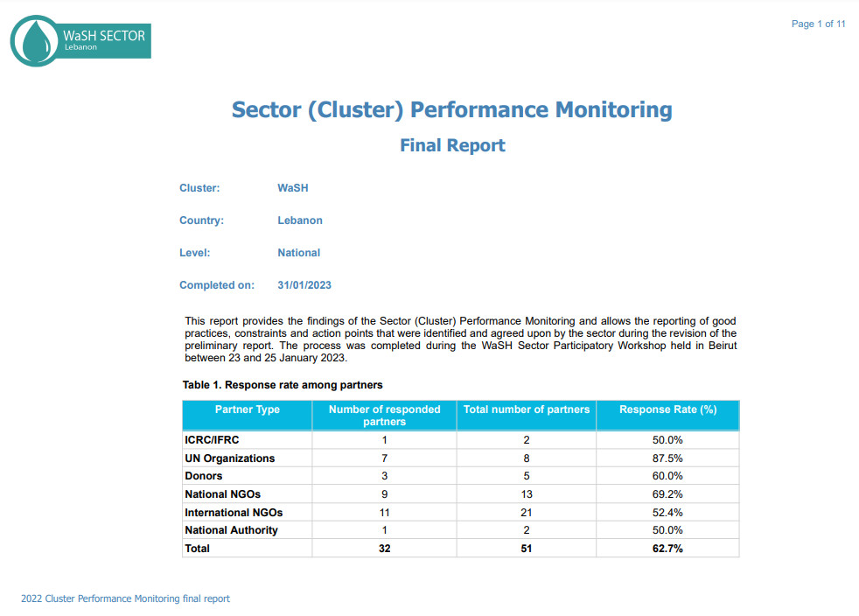
Task: Click the 'Number of responded partners' header
Action: [384, 416]
